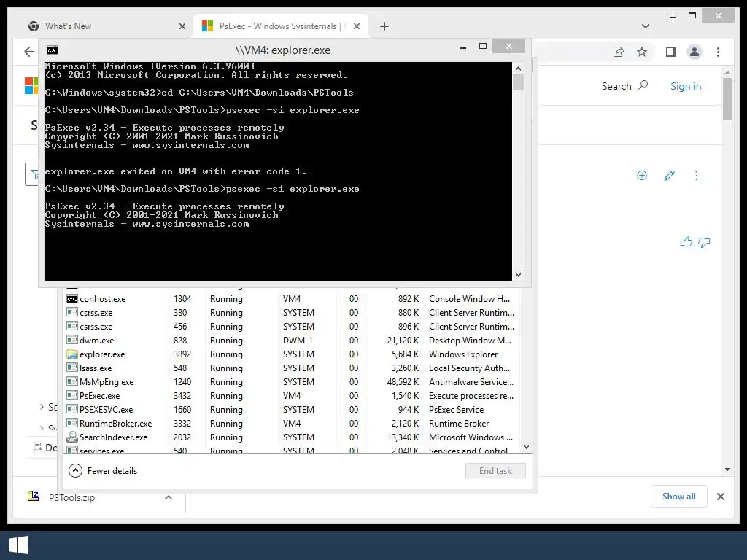This screenshot has width=747, height=560.
Task: Open the PSTools.zip download item
Action: pos(71,497)
